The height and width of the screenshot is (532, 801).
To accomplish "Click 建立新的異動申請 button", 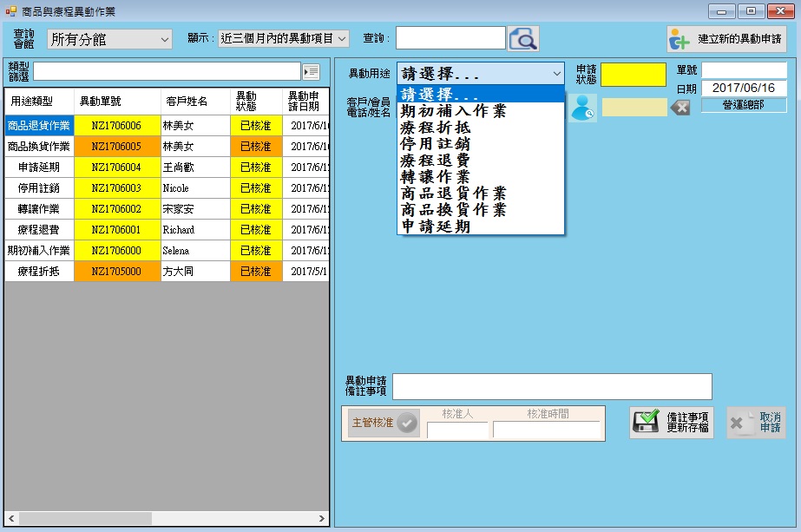I will coord(726,39).
